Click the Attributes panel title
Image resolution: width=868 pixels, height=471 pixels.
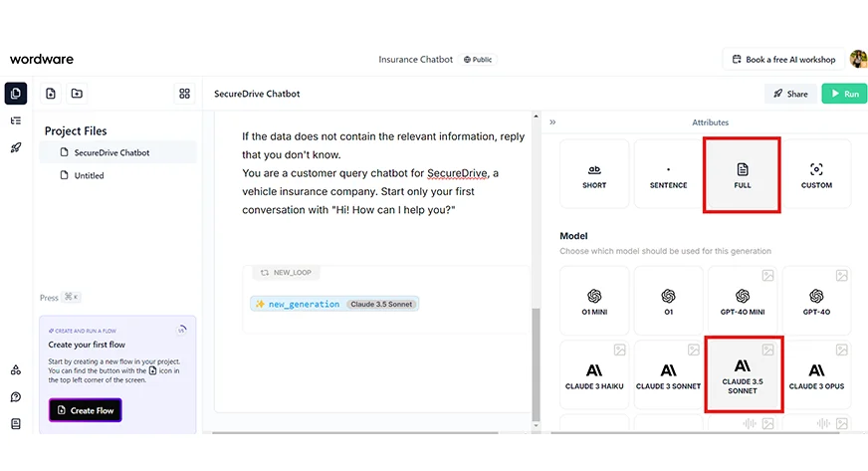(x=711, y=122)
